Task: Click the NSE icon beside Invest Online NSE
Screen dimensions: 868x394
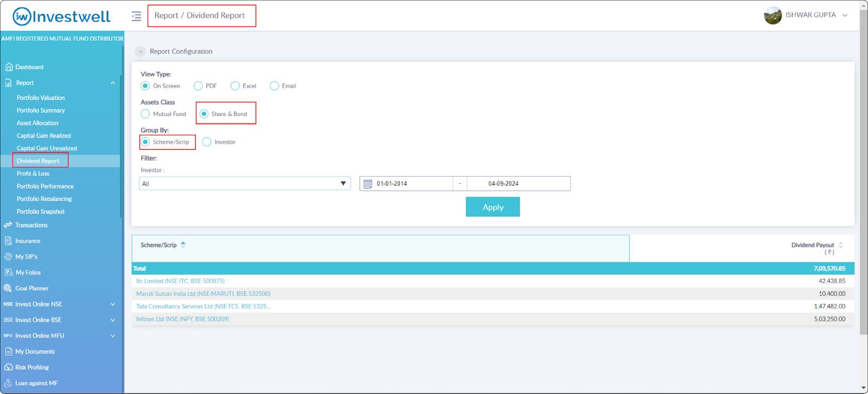Action: [8, 304]
